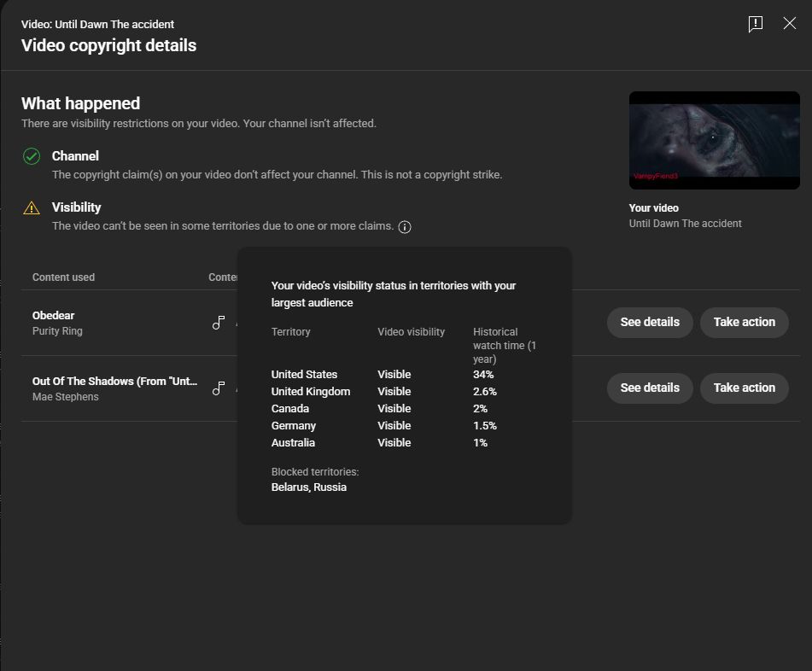Click the 1.5% watch time value
The image size is (812, 671).
coord(485,426)
